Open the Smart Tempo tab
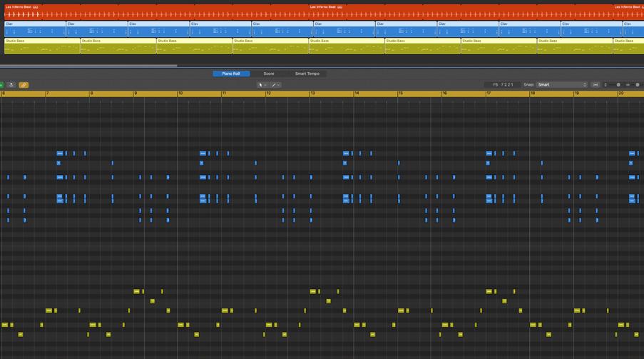 (x=307, y=74)
